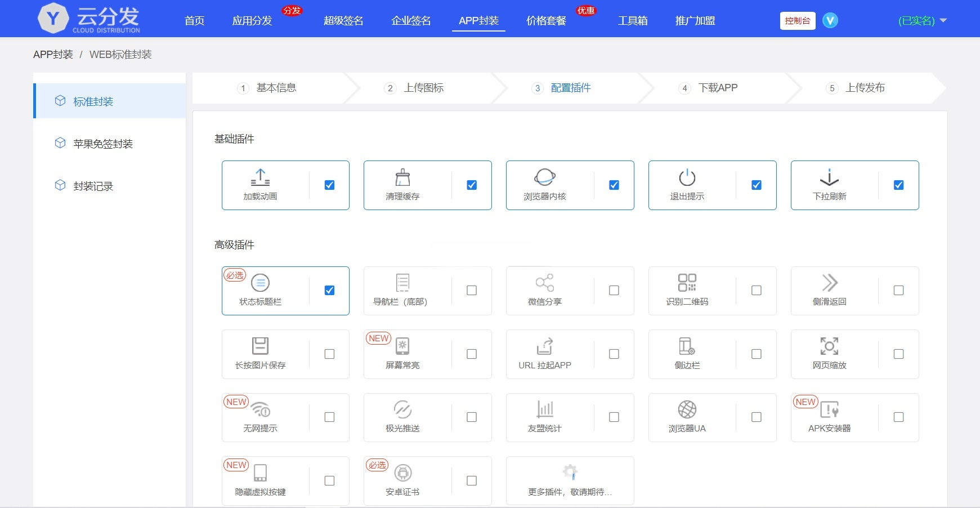Open the APP封装 breadcrumb link
The image size is (980, 508).
point(53,54)
